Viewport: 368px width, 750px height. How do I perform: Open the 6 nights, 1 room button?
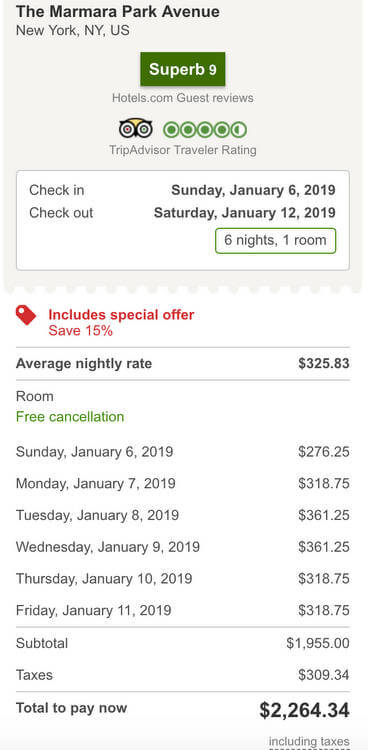[x=275, y=241]
